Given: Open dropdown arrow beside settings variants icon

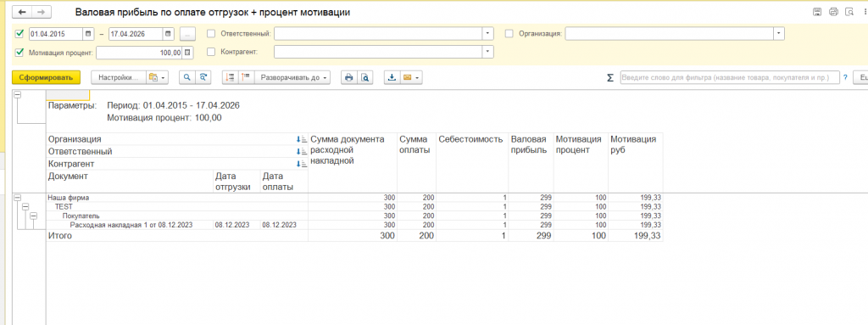Looking at the screenshot, I should pyautogui.click(x=164, y=78).
